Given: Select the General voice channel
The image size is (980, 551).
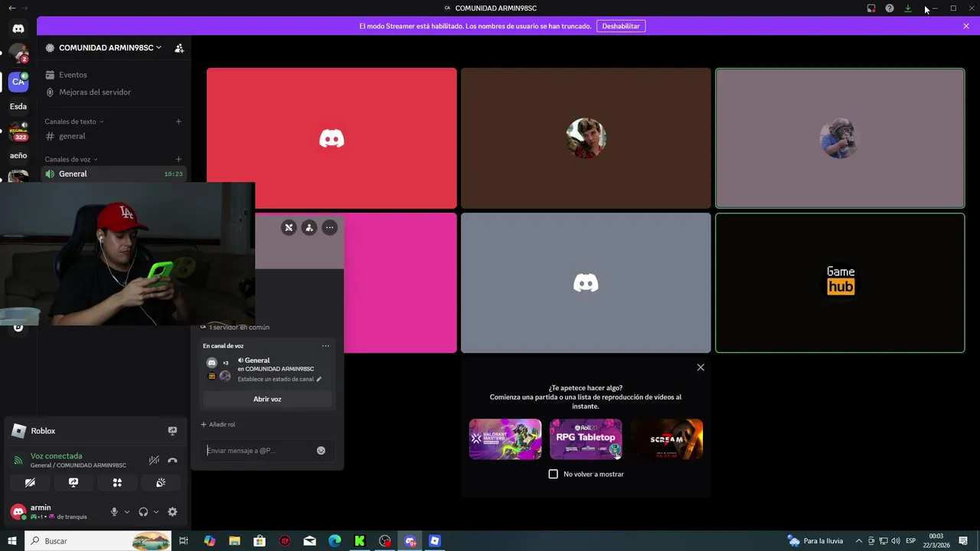Looking at the screenshot, I should 113,174.
